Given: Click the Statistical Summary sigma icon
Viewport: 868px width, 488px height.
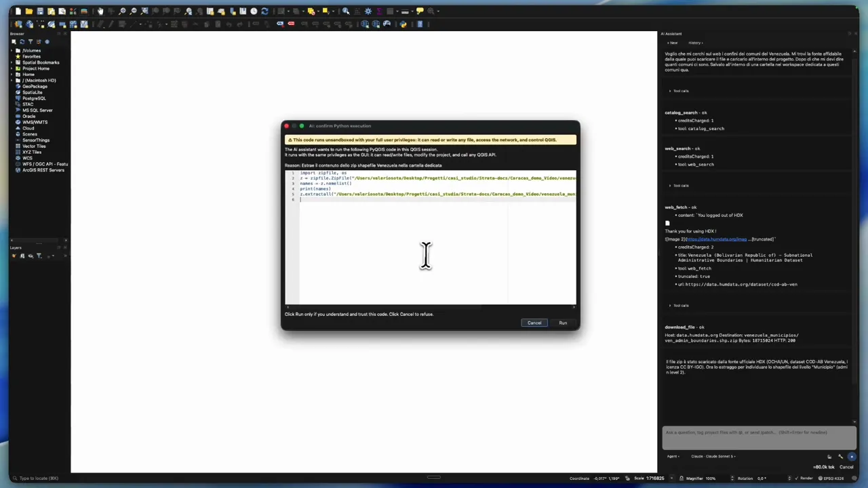Looking at the screenshot, I should tap(379, 12).
